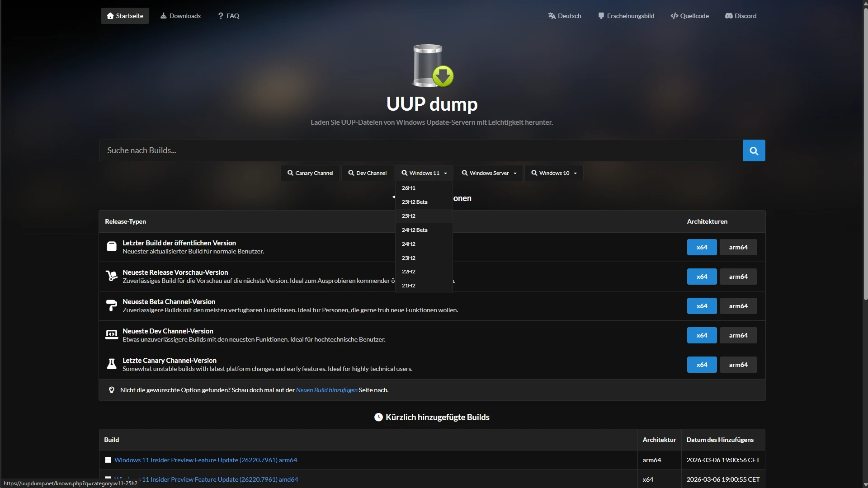Open Quellcode source code link
The width and height of the screenshot is (868, 488).
pyautogui.click(x=690, y=16)
